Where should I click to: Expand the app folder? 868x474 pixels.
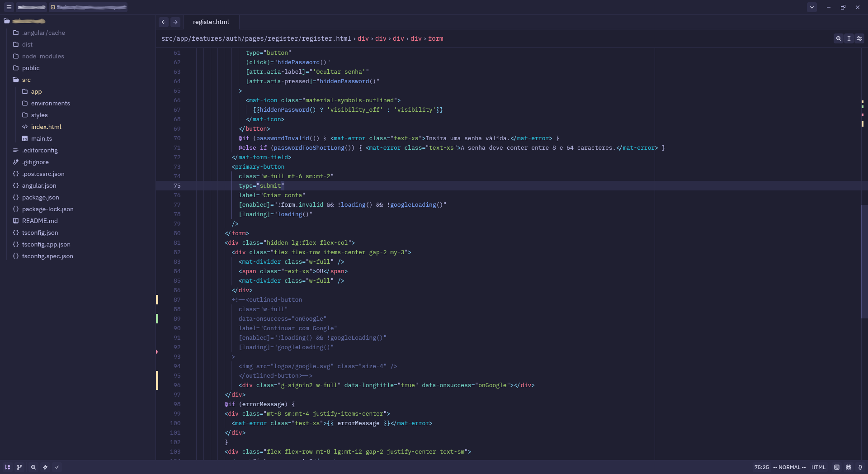click(36, 91)
